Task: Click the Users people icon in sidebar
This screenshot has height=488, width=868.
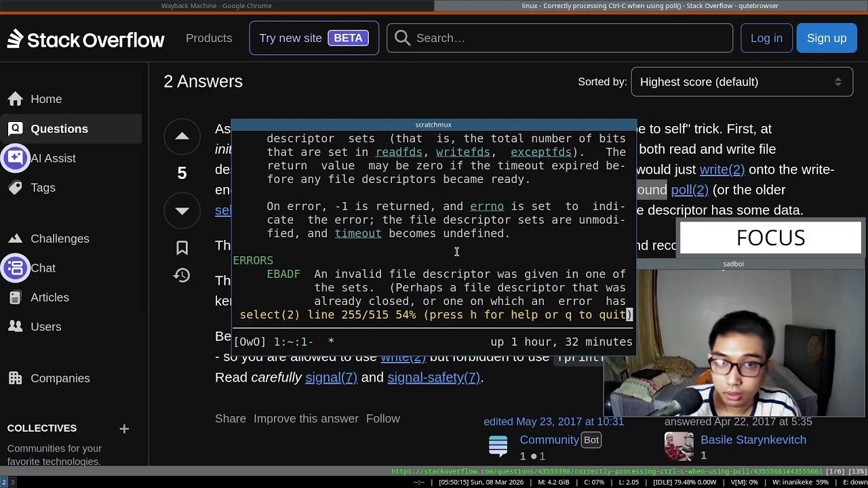Action: [x=16, y=326]
